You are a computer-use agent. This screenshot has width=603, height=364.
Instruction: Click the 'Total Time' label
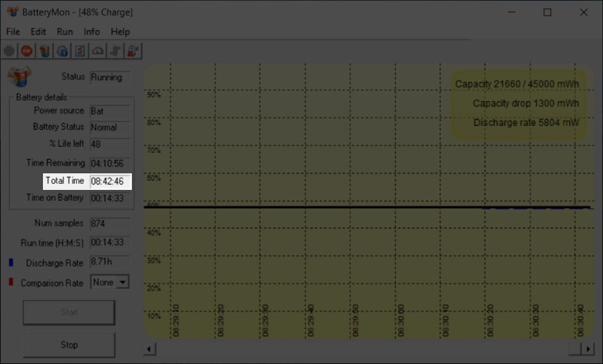(x=65, y=181)
